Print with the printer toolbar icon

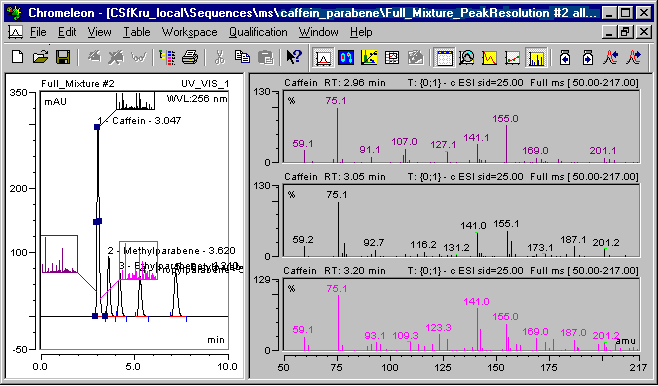(x=190, y=57)
